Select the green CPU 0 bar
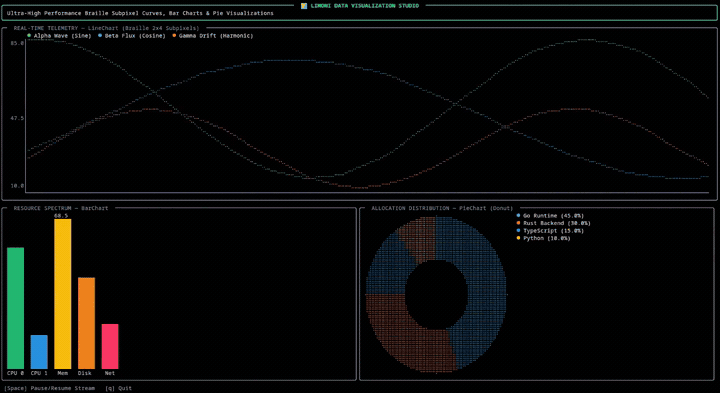Image resolution: width=720 pixels, height=393 pixels. 16,308
